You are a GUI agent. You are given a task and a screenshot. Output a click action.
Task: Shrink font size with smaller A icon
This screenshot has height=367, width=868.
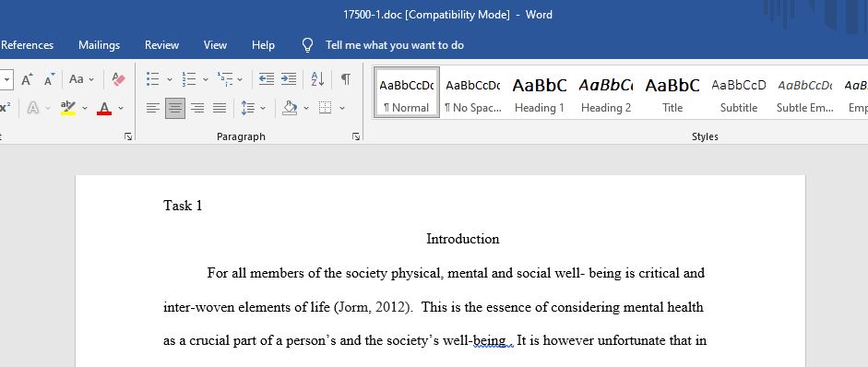click(49, 79)
